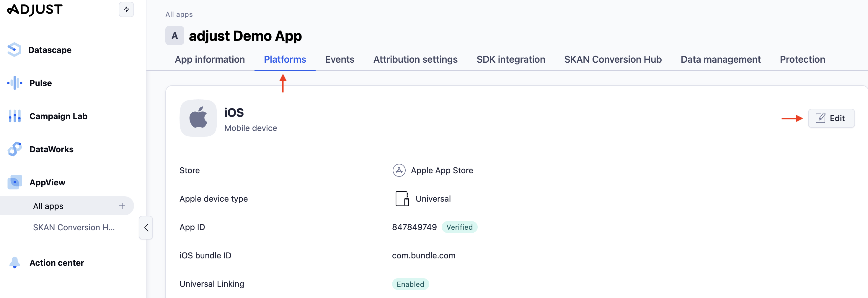Open SKAN Conversion H... in sidebar
The width and height of the screenshot is (868, 298).
pos(74,227)
